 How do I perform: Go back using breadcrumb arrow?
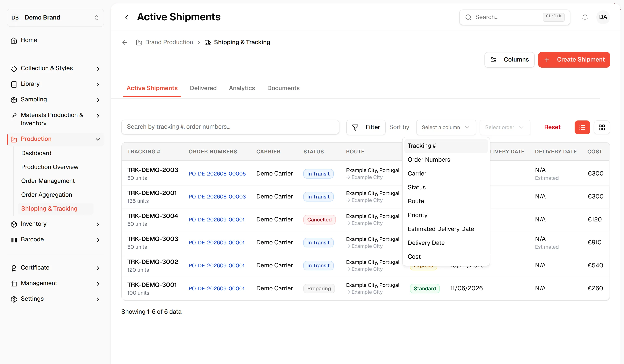pyautogui.click(x=125, y=42)
